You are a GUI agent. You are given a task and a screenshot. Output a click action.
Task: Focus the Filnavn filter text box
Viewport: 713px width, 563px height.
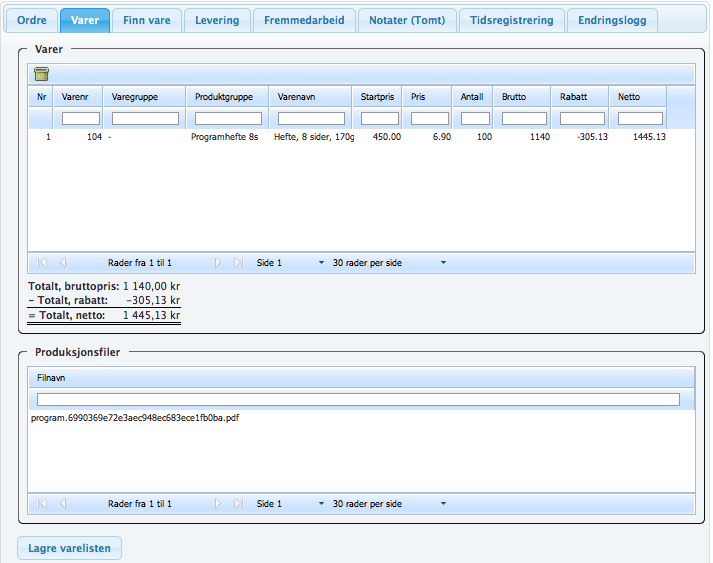pyautogui.click(x=358, y=400)
